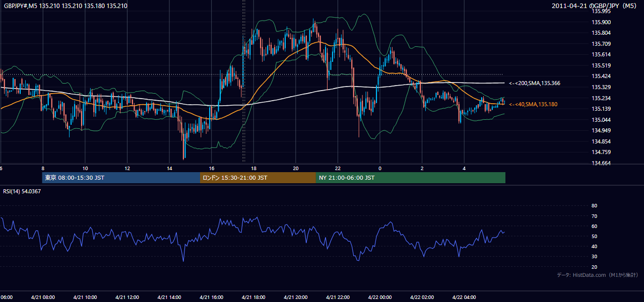Click price level 135.424 on the axis
Viewport: 644px width, 302px height.
[x=601, y=77]
